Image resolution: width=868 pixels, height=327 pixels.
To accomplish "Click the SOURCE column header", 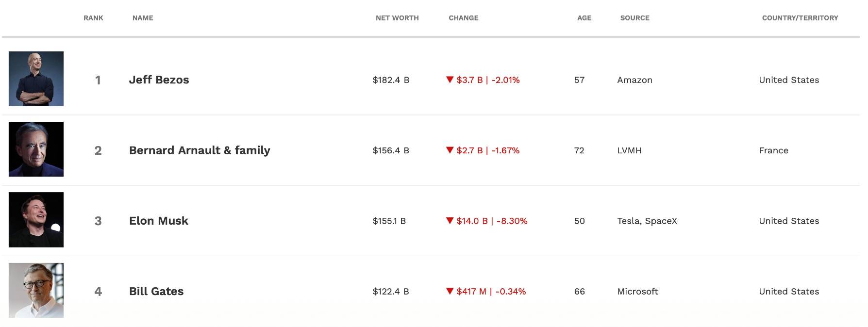I will (x=634, y=18).
